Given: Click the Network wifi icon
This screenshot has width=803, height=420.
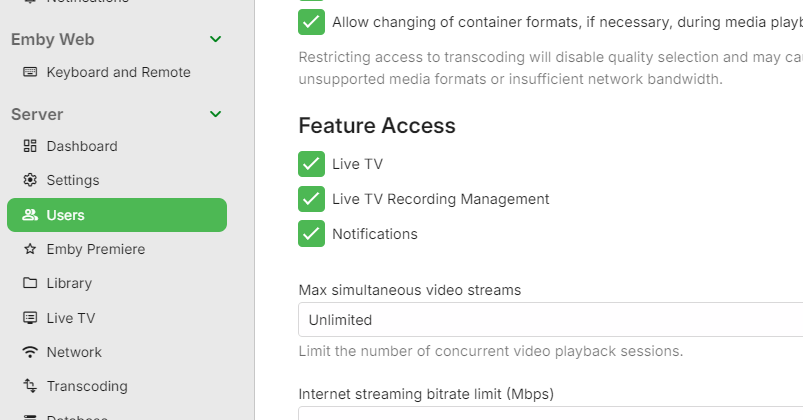Looking at the screenshot, I should pyautogui.click(x=30, y=352).
